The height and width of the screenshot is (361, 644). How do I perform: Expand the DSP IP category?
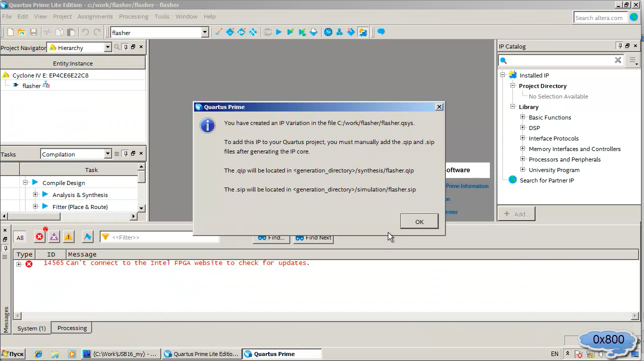522,127
